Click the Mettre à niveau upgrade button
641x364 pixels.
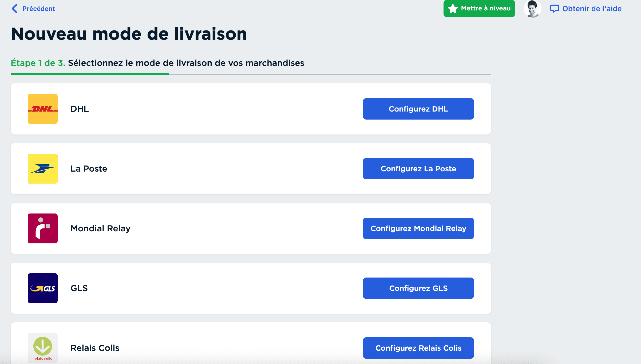[479, 9]
